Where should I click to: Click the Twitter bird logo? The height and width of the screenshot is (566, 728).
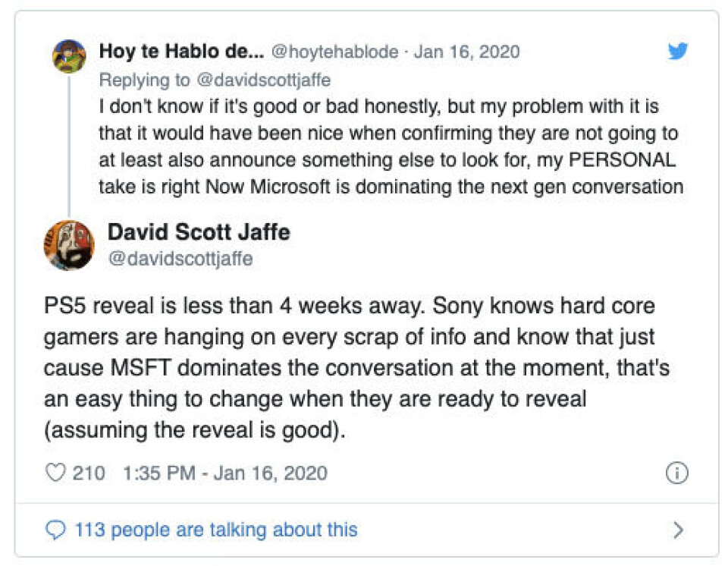(678, 51)
